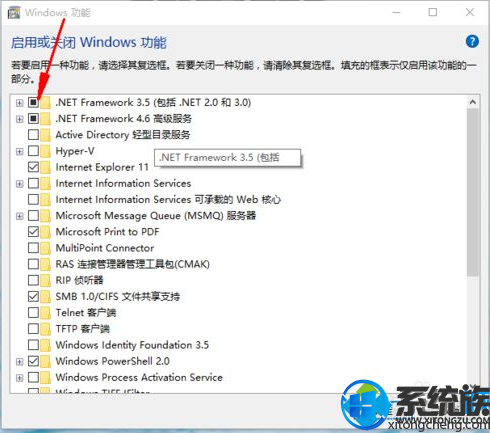Enable Windows Process Activation Service checkbox

tap(33, 377)
